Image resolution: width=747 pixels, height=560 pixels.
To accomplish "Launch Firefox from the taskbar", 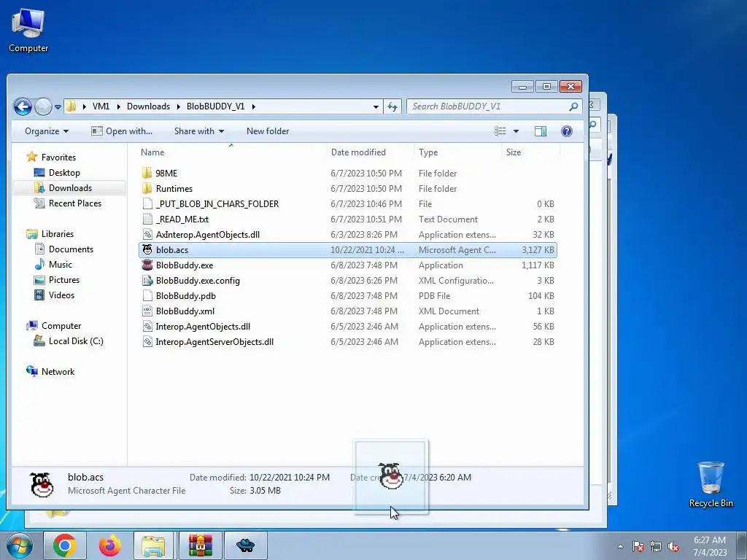I will (x=109, y=545).
